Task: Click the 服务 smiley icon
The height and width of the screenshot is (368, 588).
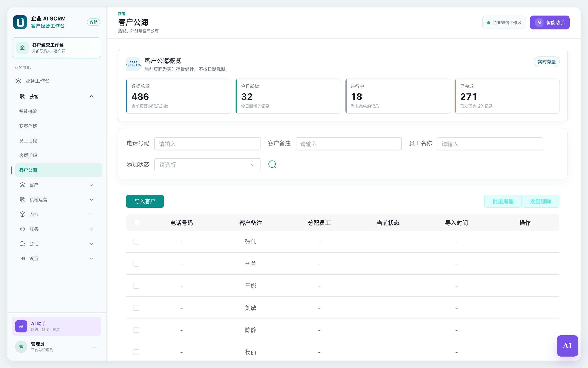Action: pos(22,229)
